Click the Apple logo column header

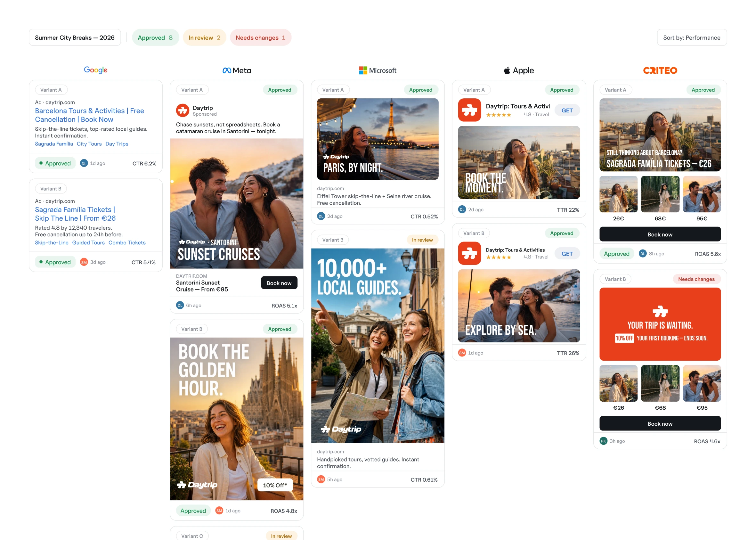pos(519,70)
